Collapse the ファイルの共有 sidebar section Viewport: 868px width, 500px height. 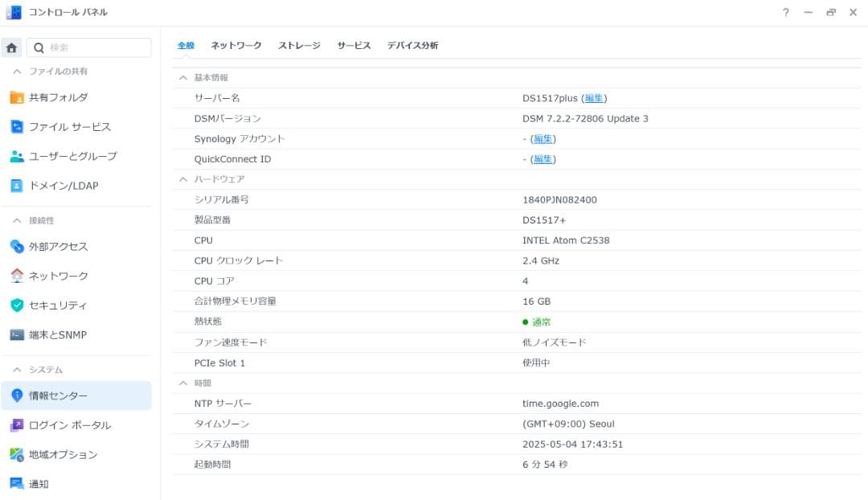point(17,72)
